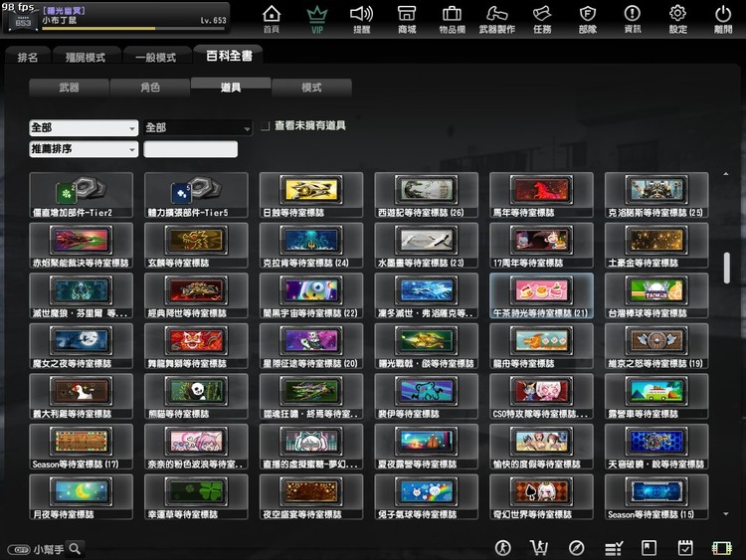Viewport: 746px width, 560px height.
Task: Toggle 查看未擁有道具 checkbox
Action: [x=266, y=126]
